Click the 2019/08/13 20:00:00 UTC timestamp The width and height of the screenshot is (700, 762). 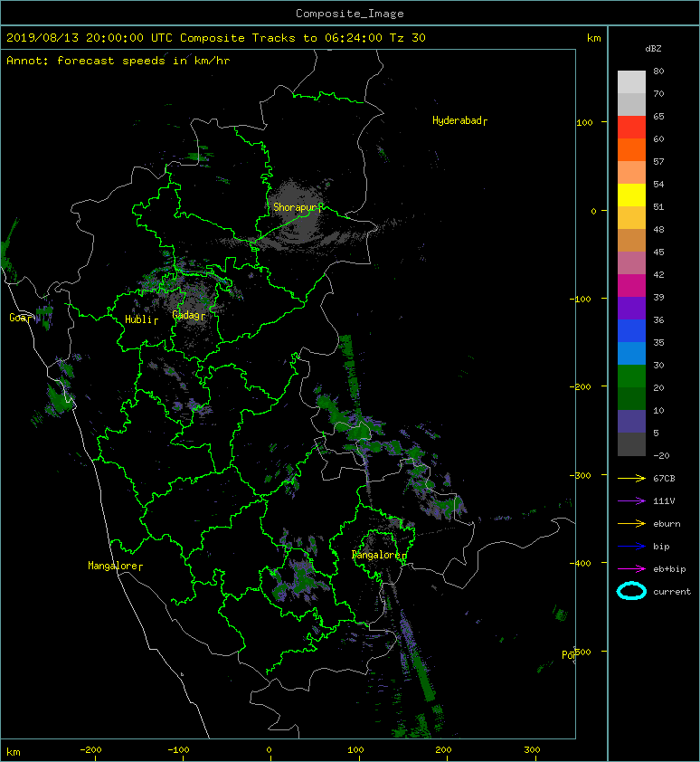pos(90,38)
